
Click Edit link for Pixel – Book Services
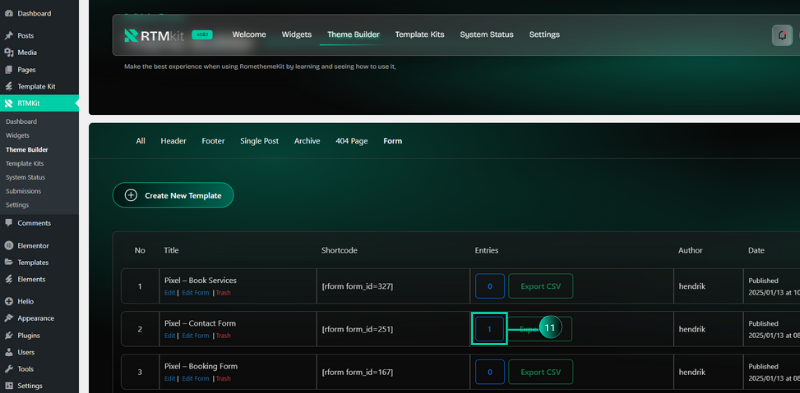point(169,293)
